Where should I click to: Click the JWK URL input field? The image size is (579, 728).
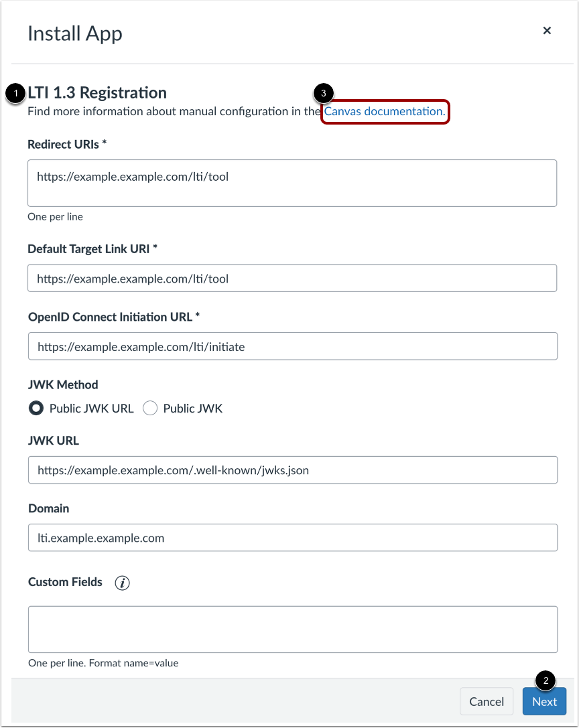point(292,469)
